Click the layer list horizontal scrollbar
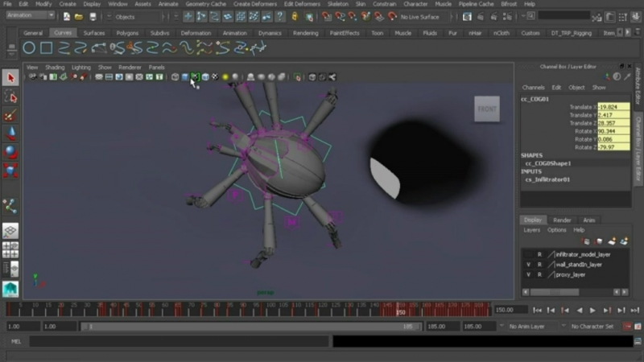The height and width of the screenshot is (362, 644). pyautogui.click(x=555, y=292)
